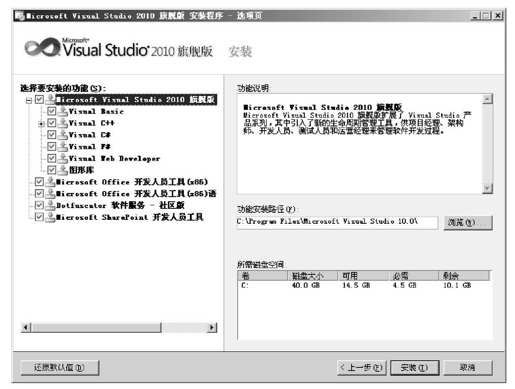The width and height of the screenshot is (515, 389).
Task: Toggle the Dotfuscator checkbox
Action: click(39, 205)
